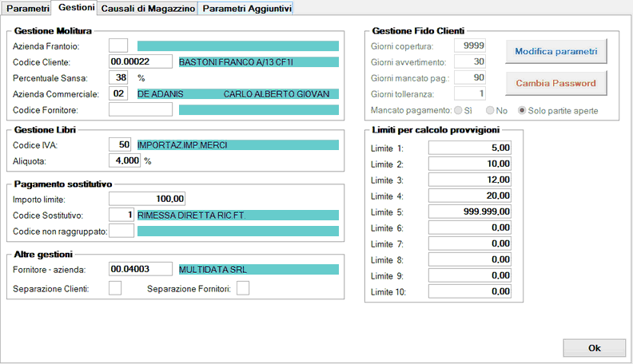Image resolution: width=633 pixels, height=364 pixels.
Task: Click the Codice IVA field
Action: pyautogui.click(x=120, y=144)
